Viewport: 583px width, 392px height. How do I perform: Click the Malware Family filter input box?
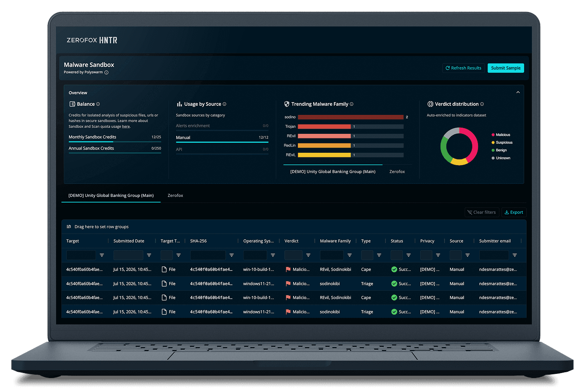[x=332, y=255]
